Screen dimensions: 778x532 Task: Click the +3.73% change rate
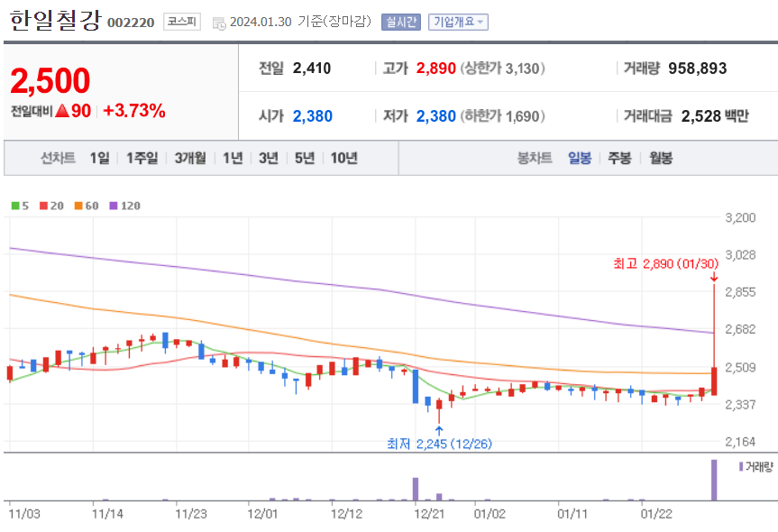pos(134,110)
